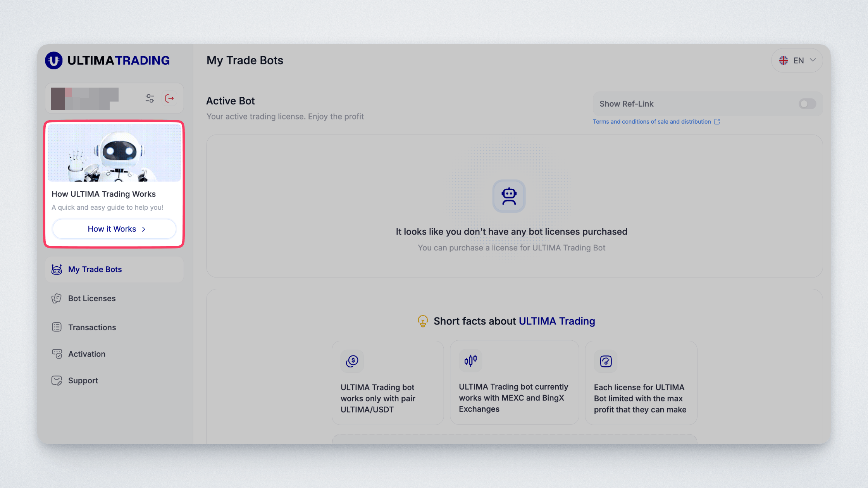The width and height of the screenshot is (868, 488).
Task: Open Terms and conditions of sale link
Action: (x=652, y=122)
